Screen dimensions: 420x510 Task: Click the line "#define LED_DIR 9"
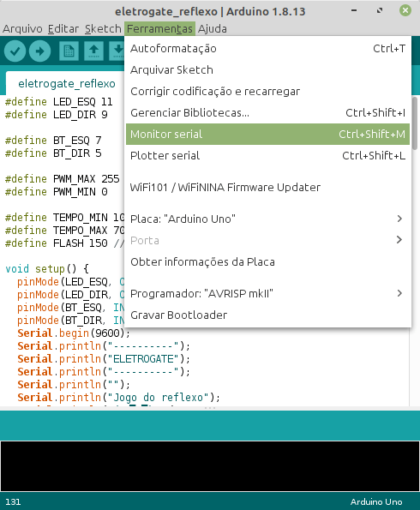pyautogui.click(x=56, y=115)
